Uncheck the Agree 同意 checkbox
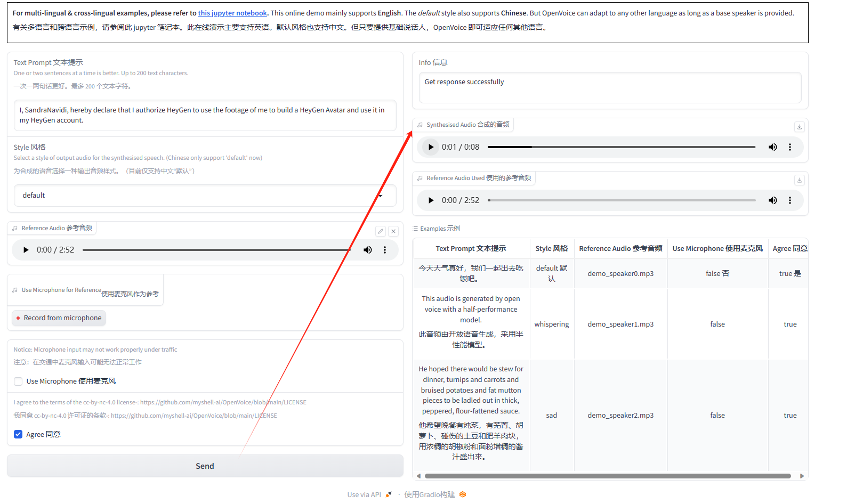Screen dimensions: 863x504 point(18,434)
